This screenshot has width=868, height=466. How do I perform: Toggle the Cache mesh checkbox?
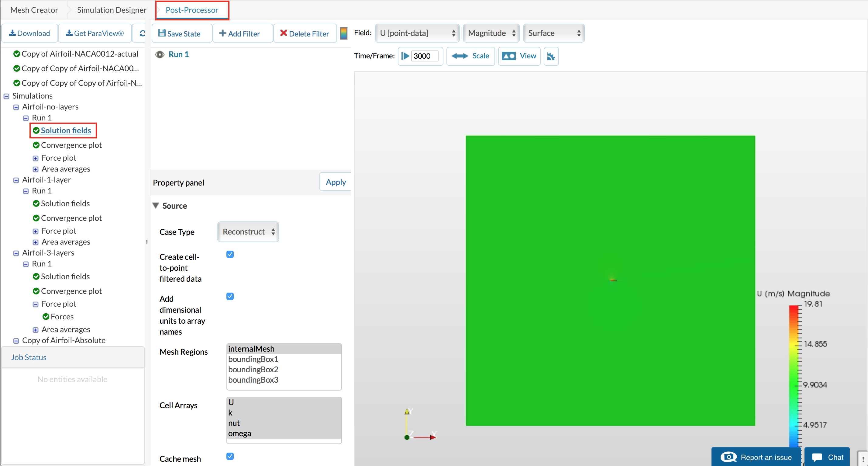230,456
